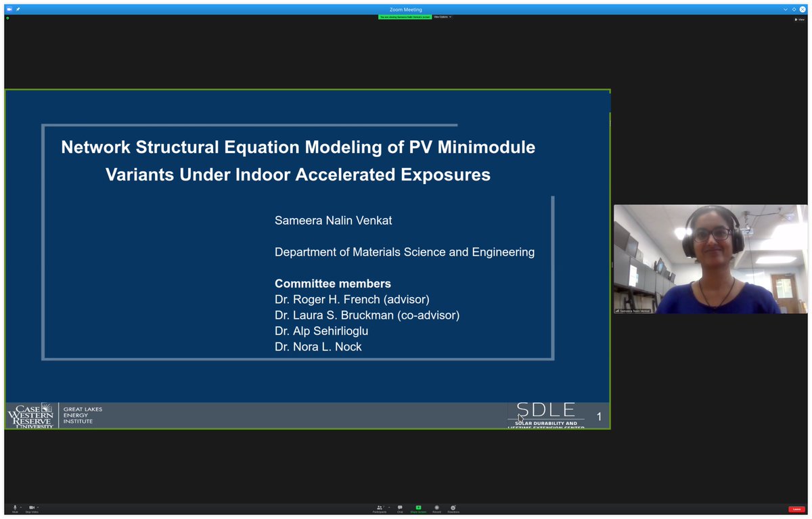The height and width of the screenshot is (519, 812).
Task: Toggle video settings via the camera arrow
Action: click(39, 507)
